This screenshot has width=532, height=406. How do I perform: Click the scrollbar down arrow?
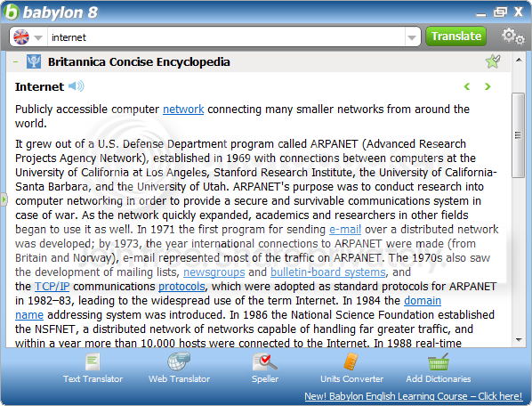(519, 340)
